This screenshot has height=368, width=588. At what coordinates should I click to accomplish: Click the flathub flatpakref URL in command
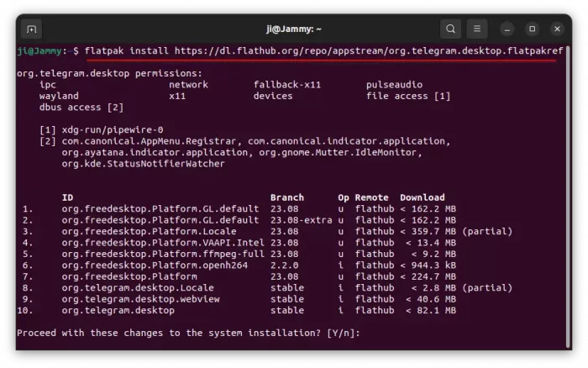click(x=376, y=51)
